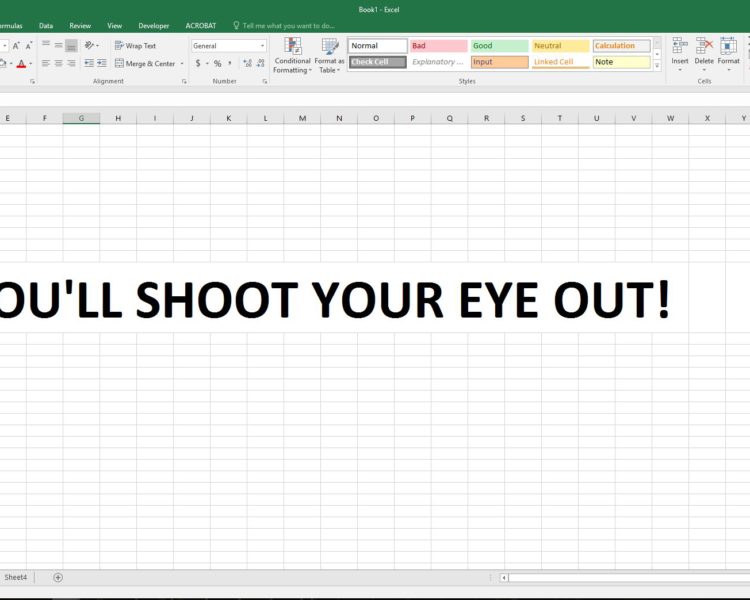Apply Comma Style format

230,63
